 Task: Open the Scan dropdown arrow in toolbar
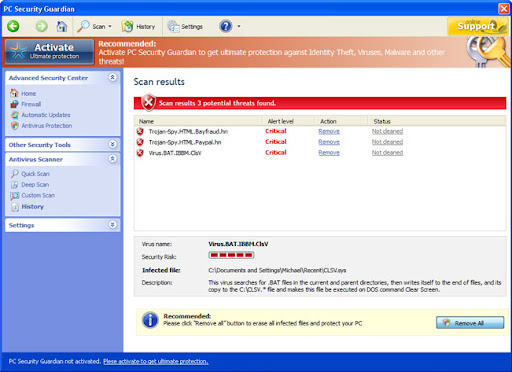pyautogui.click(x=110, y=26)
